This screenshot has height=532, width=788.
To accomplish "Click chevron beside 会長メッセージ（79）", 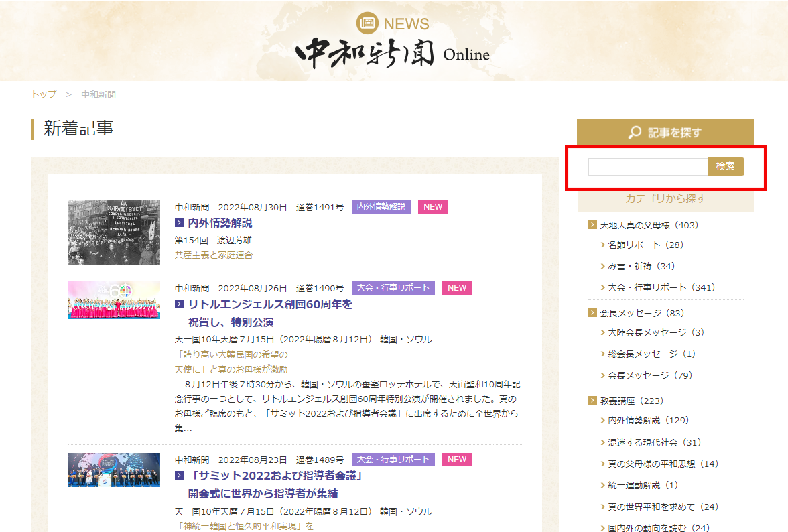I will click(602, 376).
